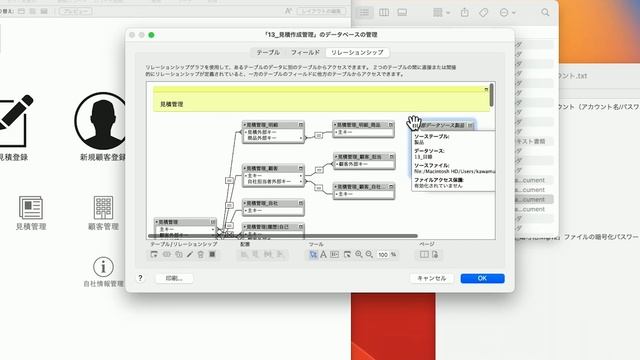Switch to the フィールド tab
Image resolution: width=640 pixels, height=360 pixels.
click(305, 52)
